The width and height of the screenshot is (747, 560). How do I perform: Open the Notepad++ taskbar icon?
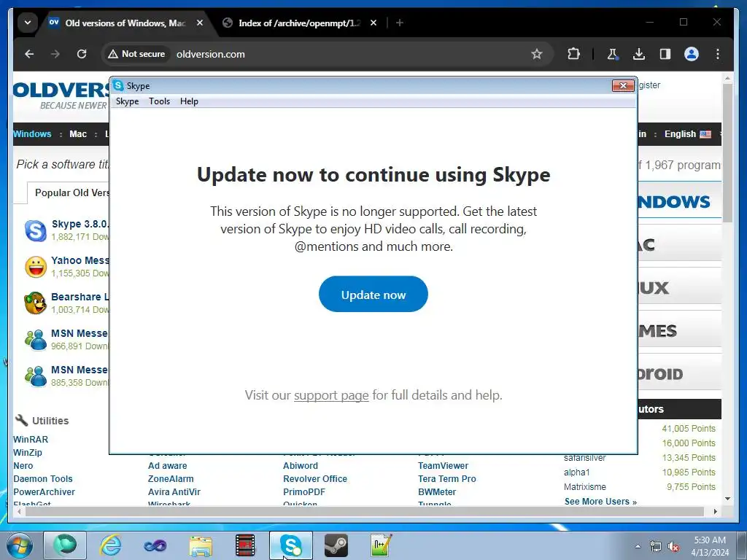382,545
